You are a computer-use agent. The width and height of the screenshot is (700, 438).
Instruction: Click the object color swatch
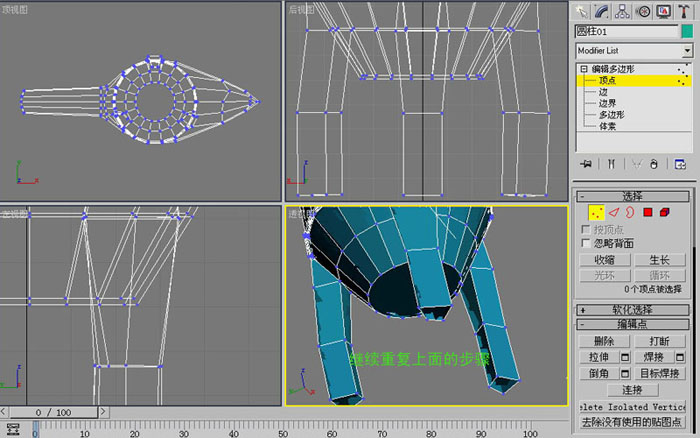pyautogui.click(x=687, y=31)
